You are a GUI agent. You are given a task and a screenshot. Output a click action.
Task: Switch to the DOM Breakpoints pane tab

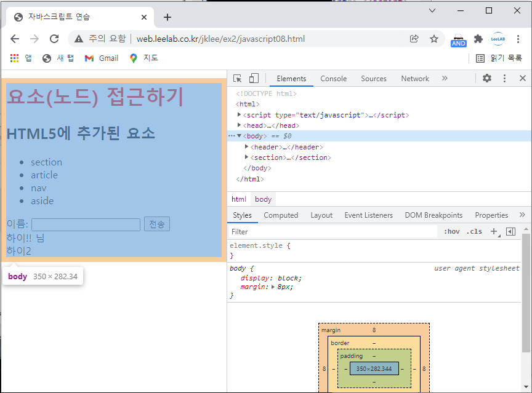[433, 215]
